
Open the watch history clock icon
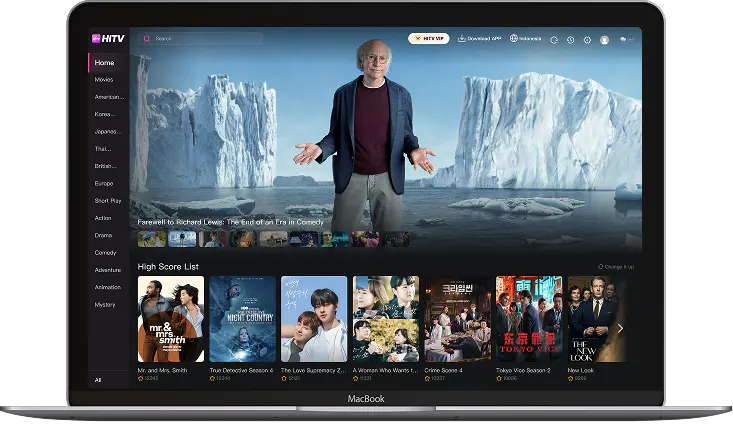pyautogui.click(x=570, y=40)
